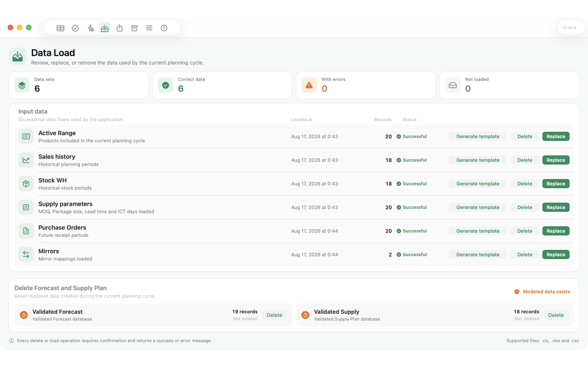588x368 pixels.
Task: Delete the Validated Forecast records
Action: (274, 315)
